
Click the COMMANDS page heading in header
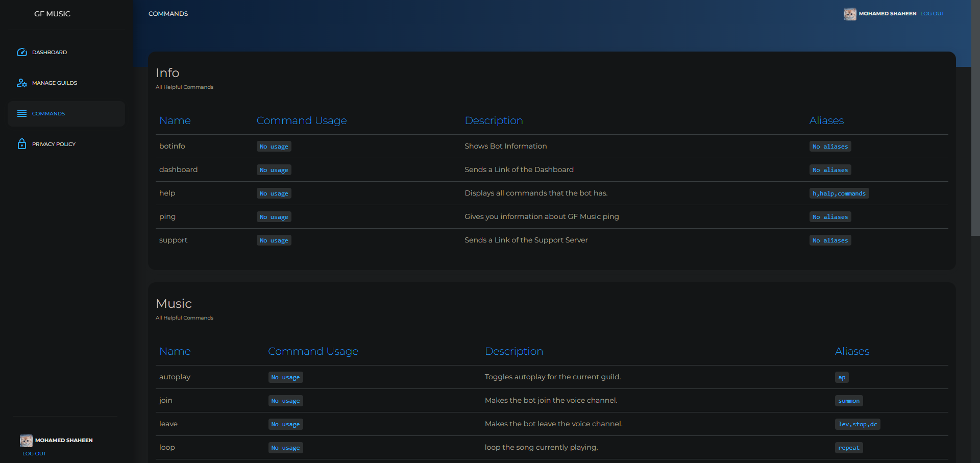coord(168,14)
